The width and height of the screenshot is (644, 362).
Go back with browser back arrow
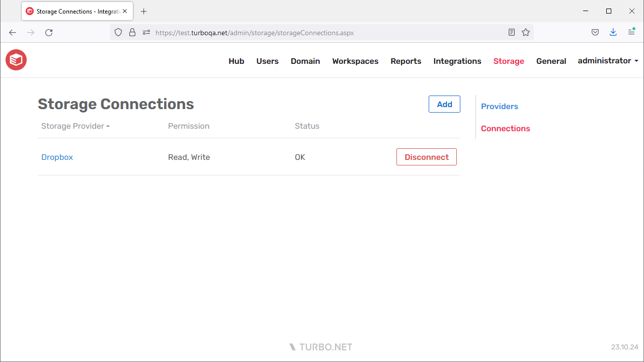pyautogui.click(x=13, y=33)
